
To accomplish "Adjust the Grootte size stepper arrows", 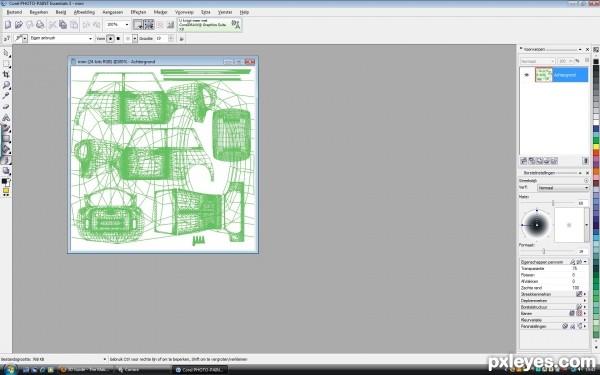I will pyautogui.click(x=171, y=39).
